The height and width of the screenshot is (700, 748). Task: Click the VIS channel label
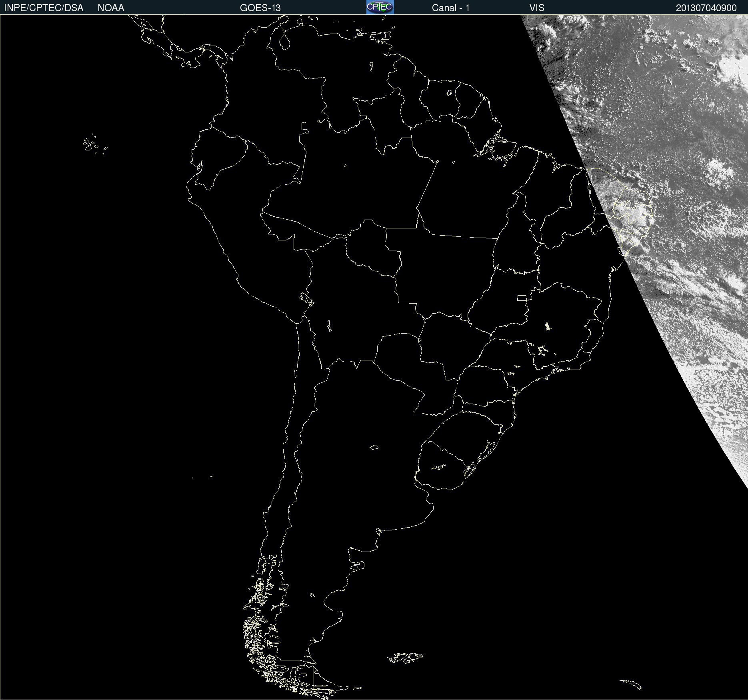[x=537, y=8]
